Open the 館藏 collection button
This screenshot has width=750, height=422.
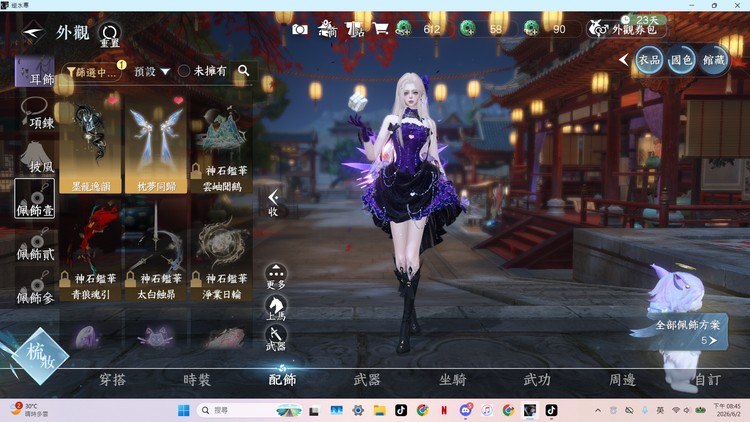point(713,60)
